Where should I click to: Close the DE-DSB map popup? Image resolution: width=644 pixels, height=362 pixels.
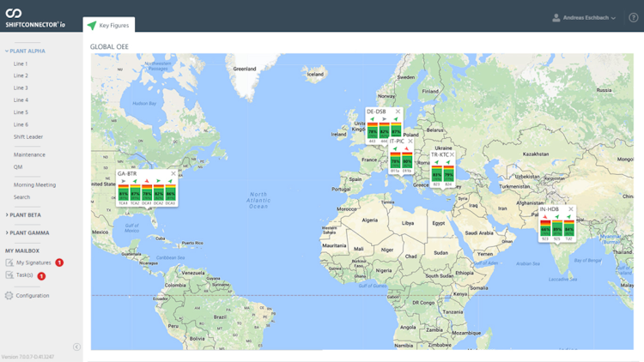398,112
